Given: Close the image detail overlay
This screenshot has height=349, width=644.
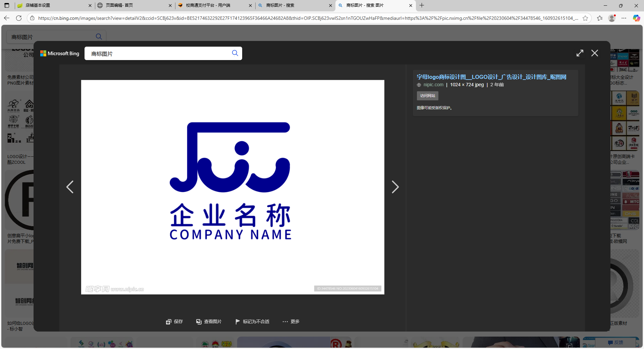Looking at the screenshot, I should (x=594, y=53).
